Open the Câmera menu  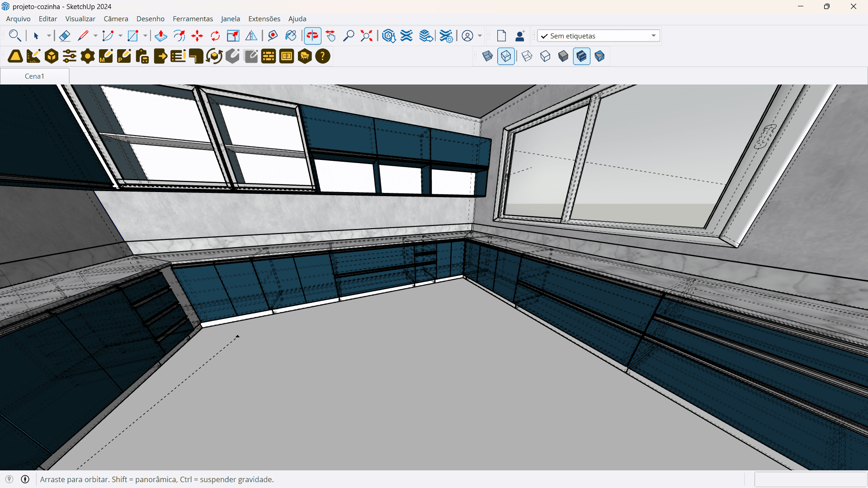click(x=116, y=19)
